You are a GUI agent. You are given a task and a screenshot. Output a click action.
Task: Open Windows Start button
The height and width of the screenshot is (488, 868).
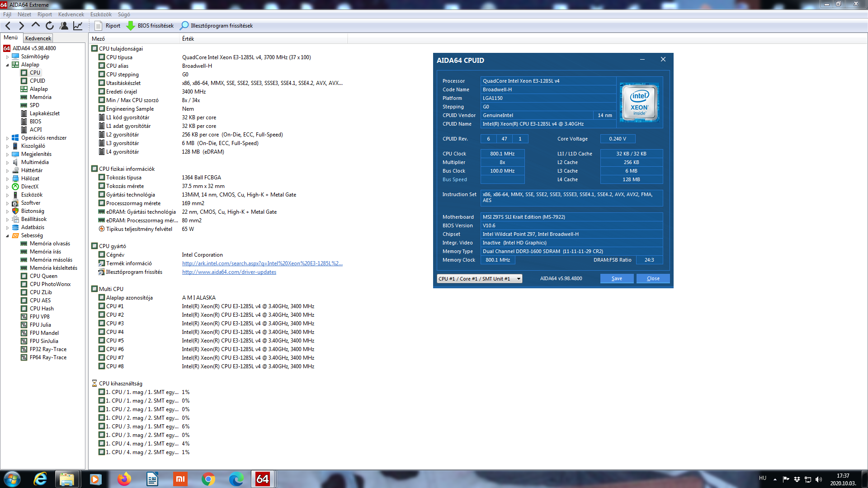point(12,479)
